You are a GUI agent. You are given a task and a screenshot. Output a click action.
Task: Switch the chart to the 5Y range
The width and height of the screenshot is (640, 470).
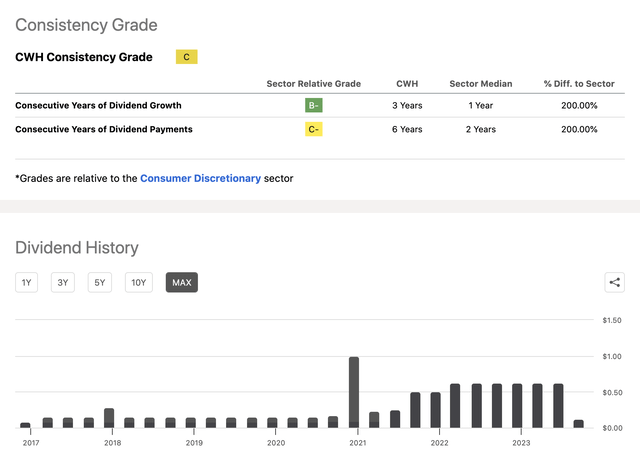pos(100,282)
